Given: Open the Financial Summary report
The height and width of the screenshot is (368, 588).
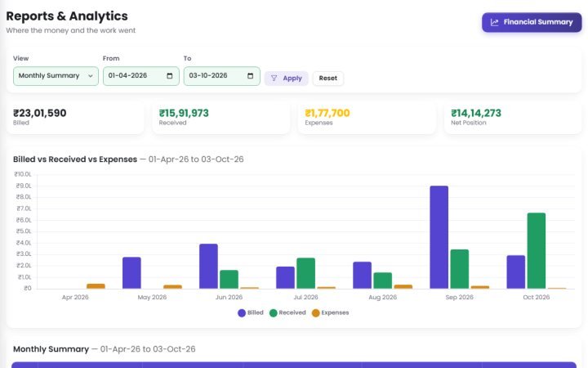Looking at the screenshot, I should 532,22.
